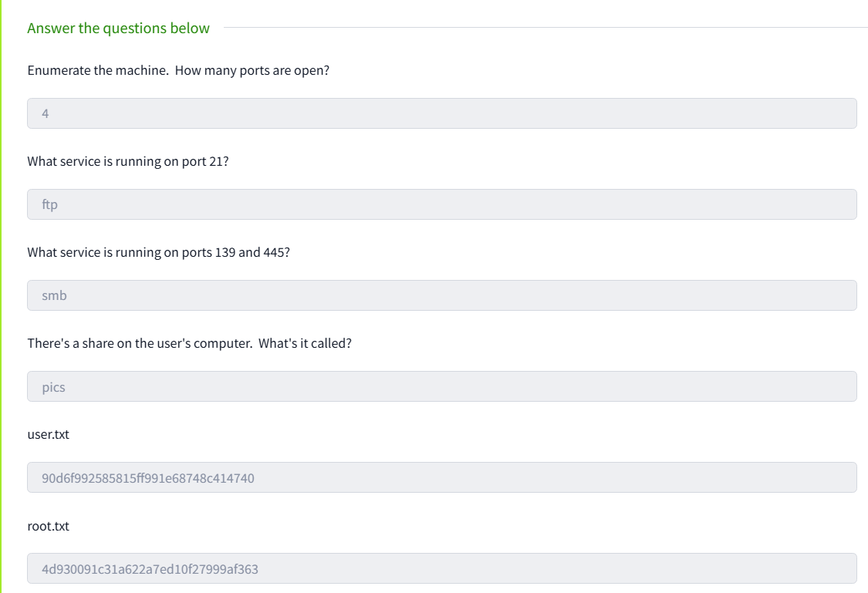Select the 'What service is running on port 21?' text

click(127, 161)
